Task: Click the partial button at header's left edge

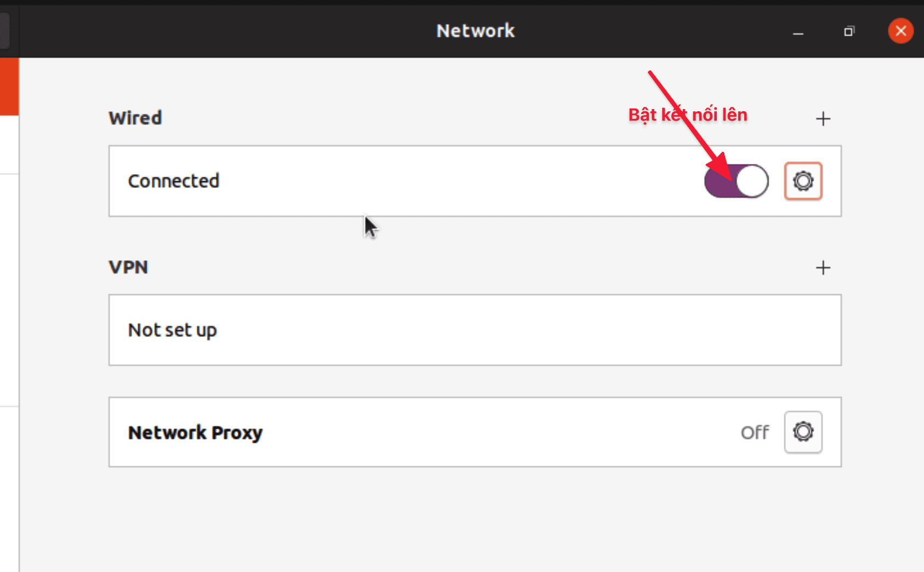Action: click(x=5, y=31)
